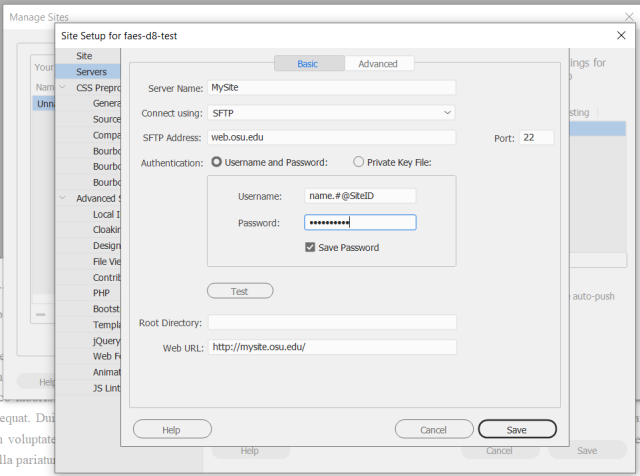Viewport: 640px width, 476px height.
Task: Collapse the CSS Preprocessors section
Action: click(x=62, y=87)
